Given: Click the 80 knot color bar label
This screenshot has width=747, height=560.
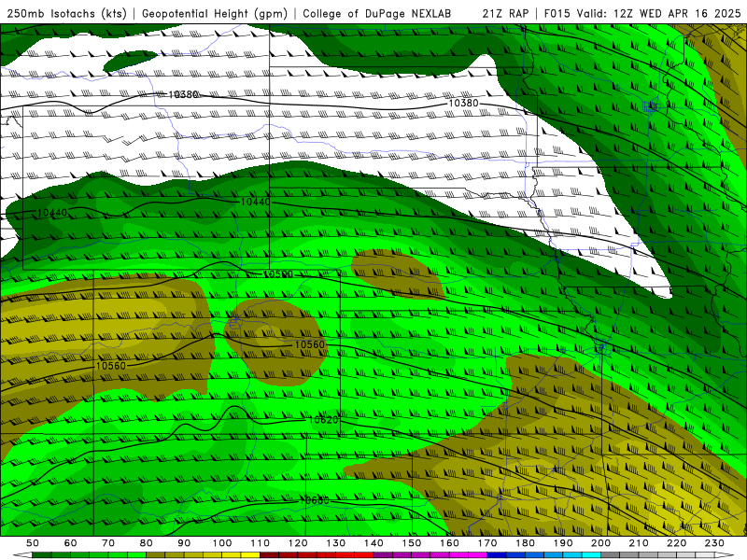Looking at the screenshot, I should point(147,543).
